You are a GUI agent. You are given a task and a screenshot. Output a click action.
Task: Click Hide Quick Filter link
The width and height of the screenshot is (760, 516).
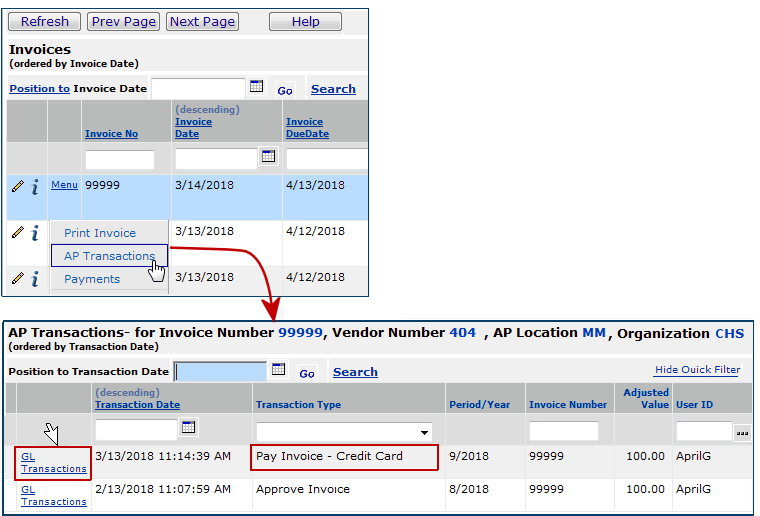(697, 370)
